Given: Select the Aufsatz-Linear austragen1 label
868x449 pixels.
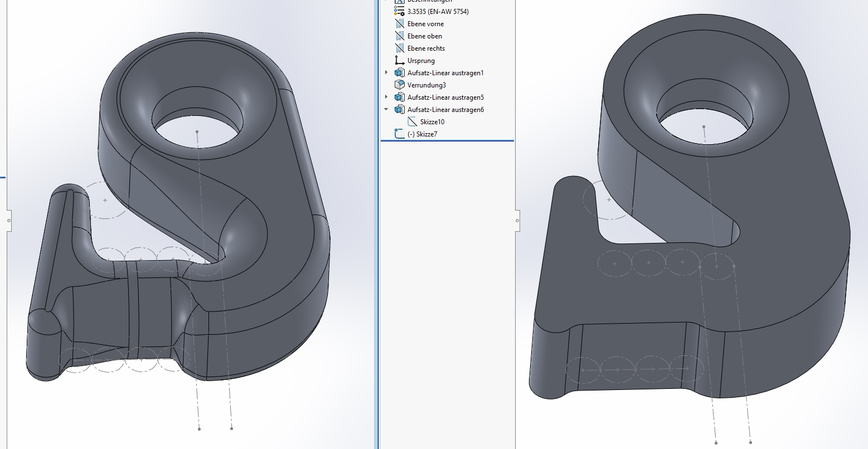Looking at the screenshot, I should (446, 73).
